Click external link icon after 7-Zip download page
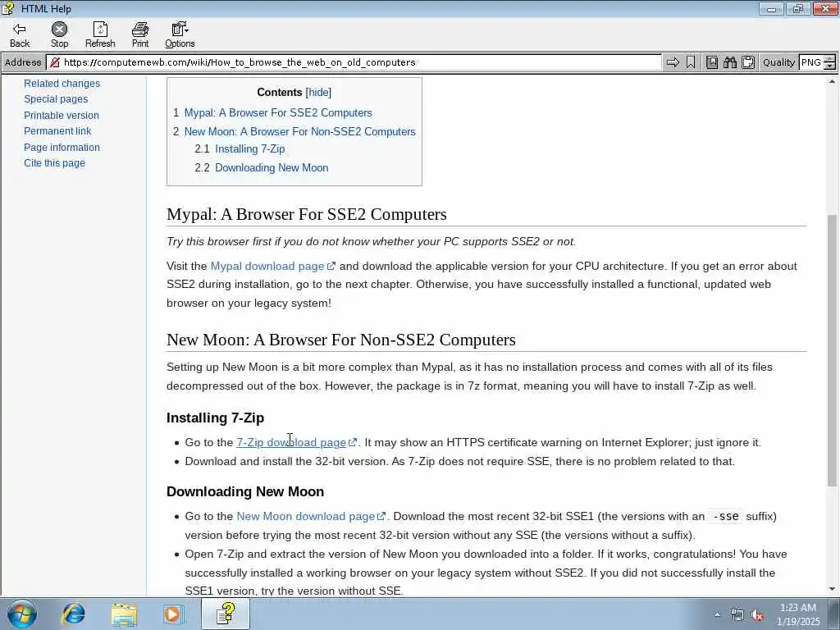840x630 pixels. coord(353,442)
